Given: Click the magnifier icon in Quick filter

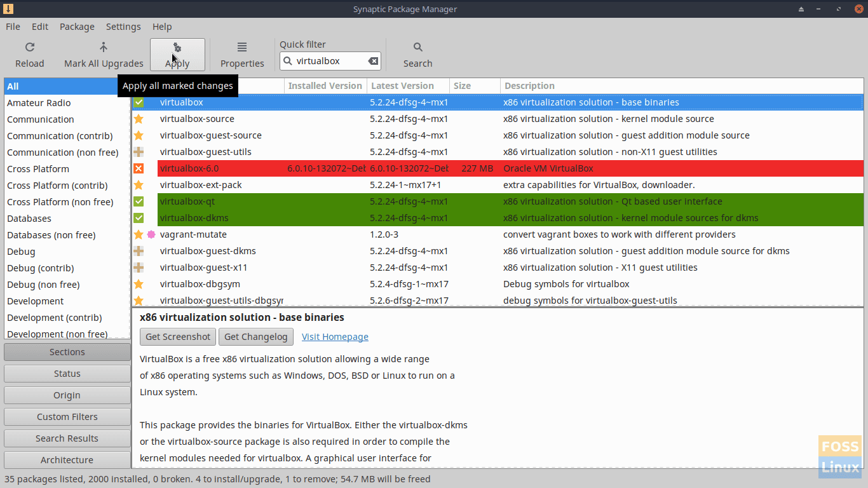Looking at the screenshot, I should [288, 61].
